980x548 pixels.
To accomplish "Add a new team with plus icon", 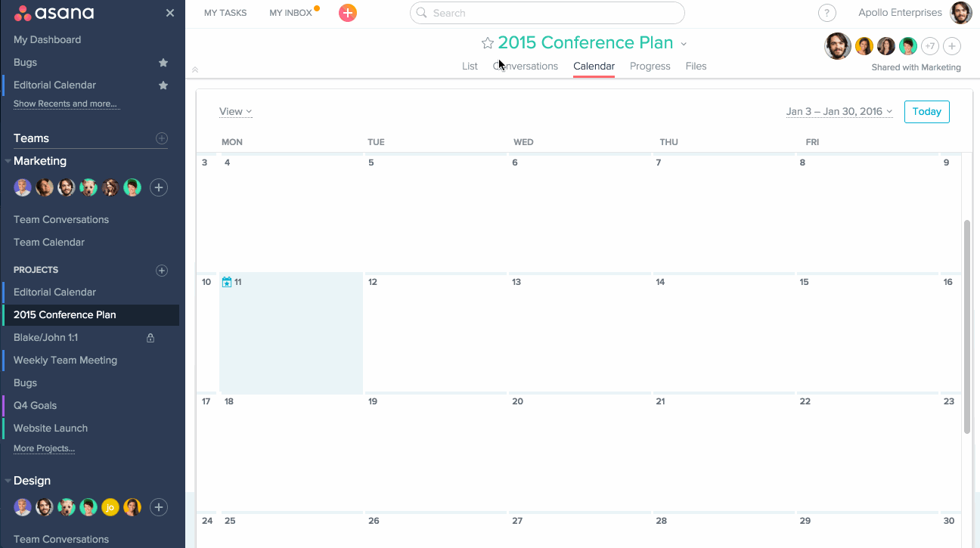I will tap(161, 138).
